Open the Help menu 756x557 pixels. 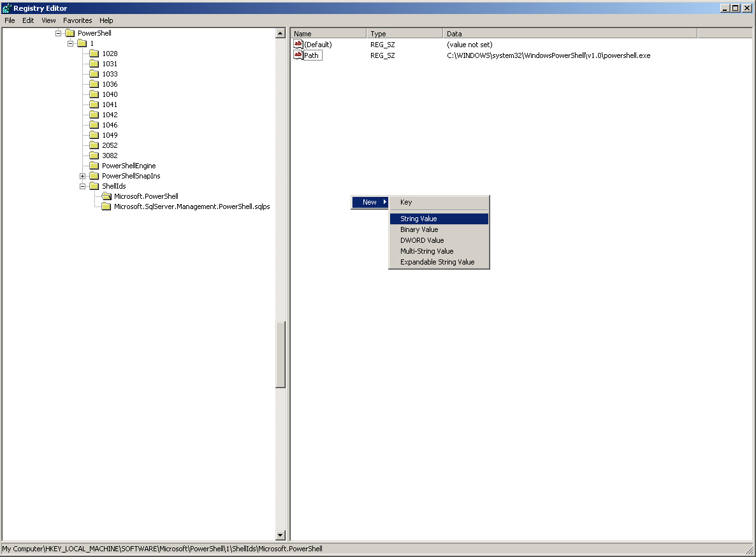pyautogui.click(x=106, y=20)
